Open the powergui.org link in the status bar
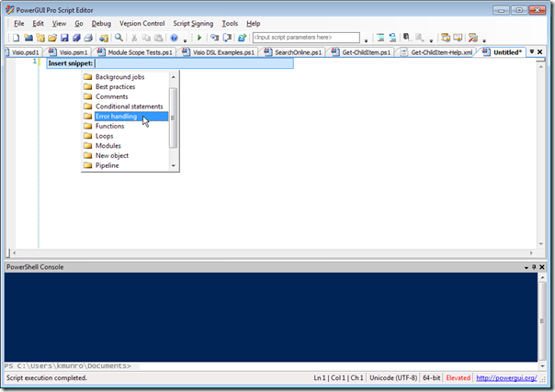 point(506,378)
